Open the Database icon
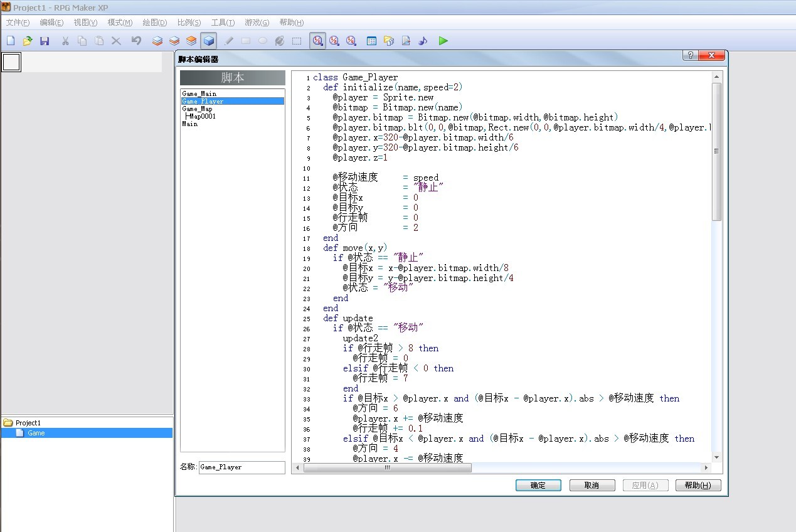796x532 pixels. 372,41
